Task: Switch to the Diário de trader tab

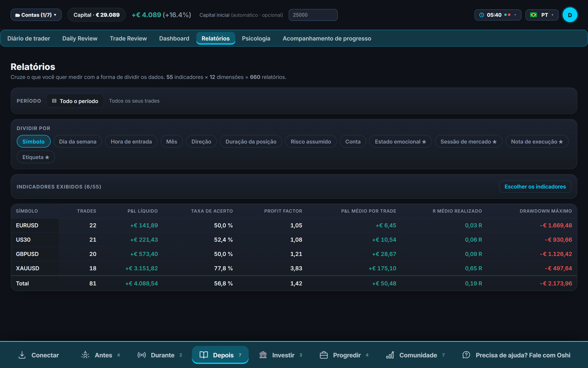Action: pos(29,38)
